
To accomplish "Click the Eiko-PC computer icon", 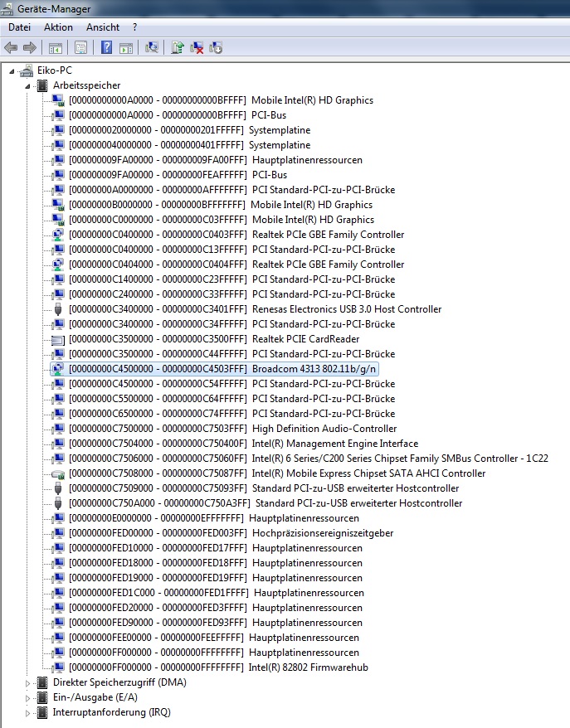I will tap(27, 70).
